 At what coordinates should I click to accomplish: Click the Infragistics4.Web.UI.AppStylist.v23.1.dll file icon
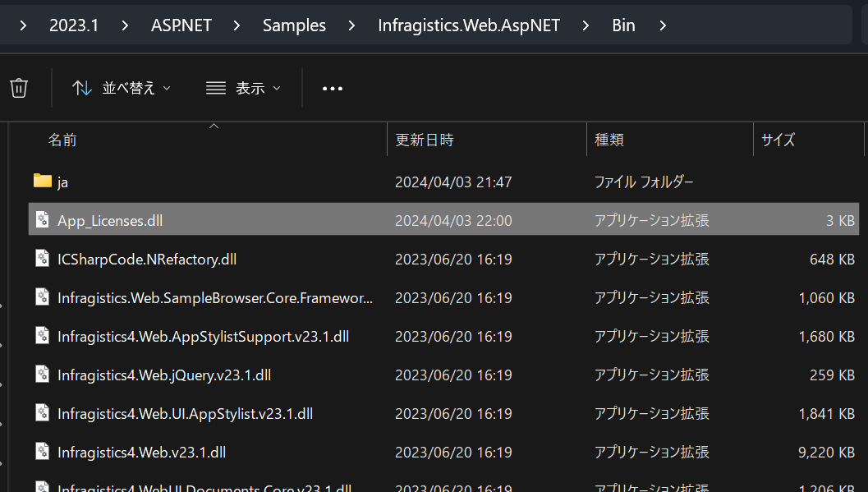pyautogui.click(x=43, y=413)
